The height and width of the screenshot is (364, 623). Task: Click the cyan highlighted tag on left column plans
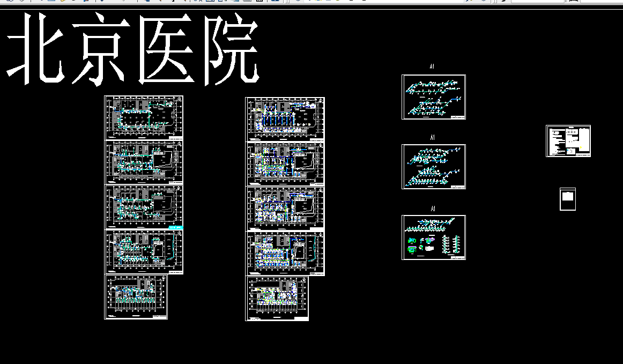pos(176,228)
